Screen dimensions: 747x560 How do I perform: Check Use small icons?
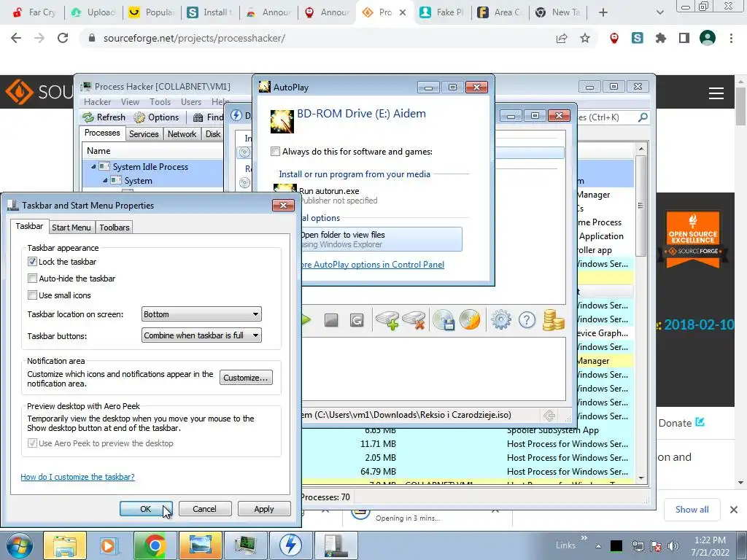[x=32, y=295]
